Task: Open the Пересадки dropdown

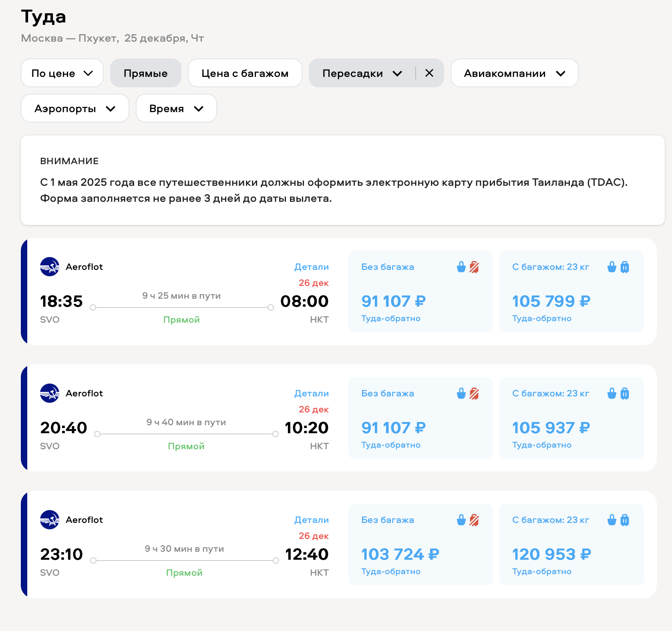Action: click(x=362, y=73)
